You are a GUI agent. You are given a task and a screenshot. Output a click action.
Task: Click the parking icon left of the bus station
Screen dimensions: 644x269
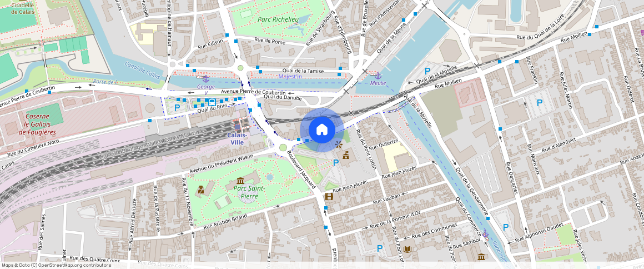coord(177,107)
